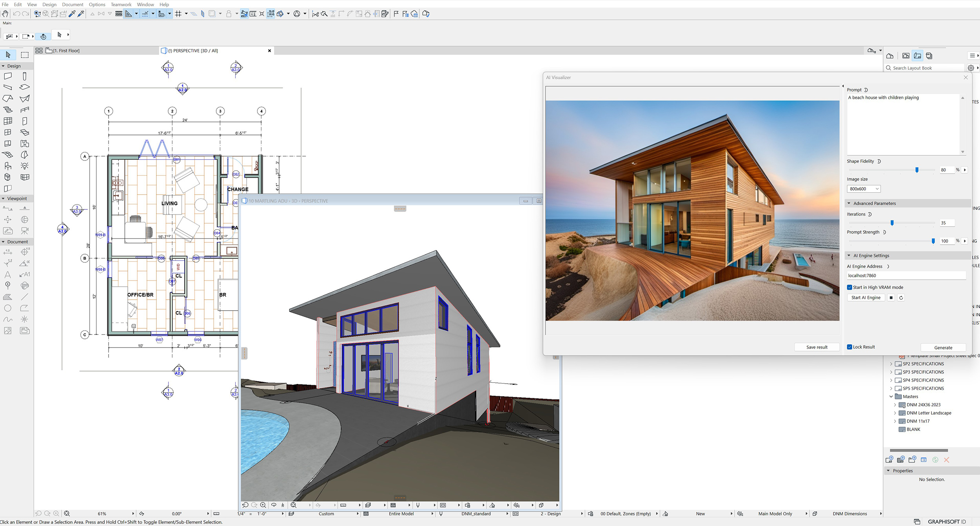The image size is (980, 526).
Task: Pick the Roof tool
Action: tap(8, 98)
